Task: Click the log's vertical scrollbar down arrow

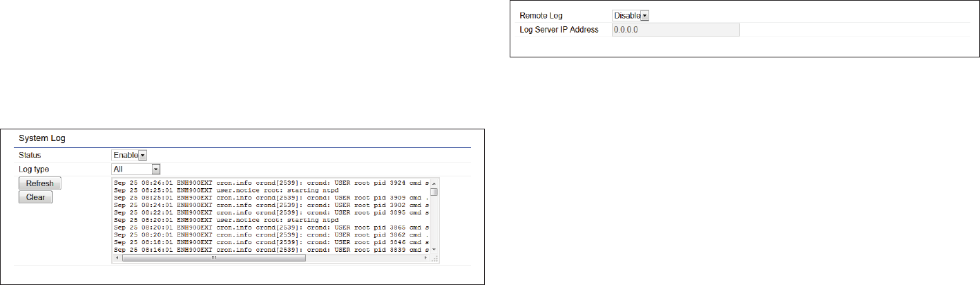Action: [434, 249]
